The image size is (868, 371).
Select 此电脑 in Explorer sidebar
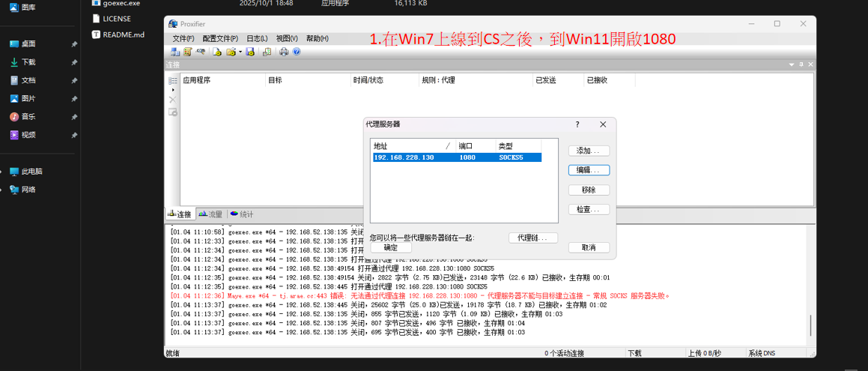point(32,171)
